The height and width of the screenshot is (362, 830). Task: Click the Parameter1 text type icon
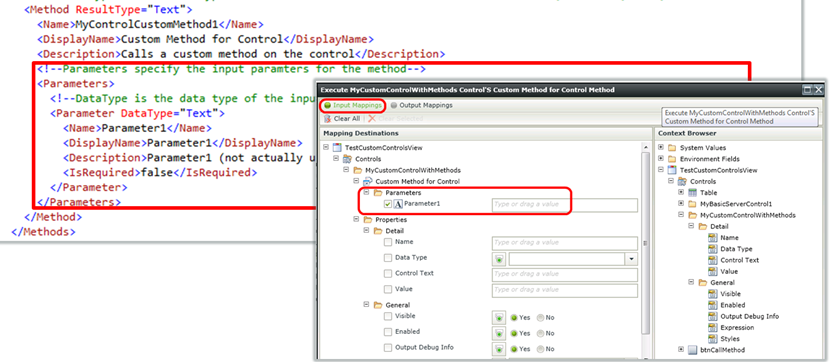(x=399, y=204)
